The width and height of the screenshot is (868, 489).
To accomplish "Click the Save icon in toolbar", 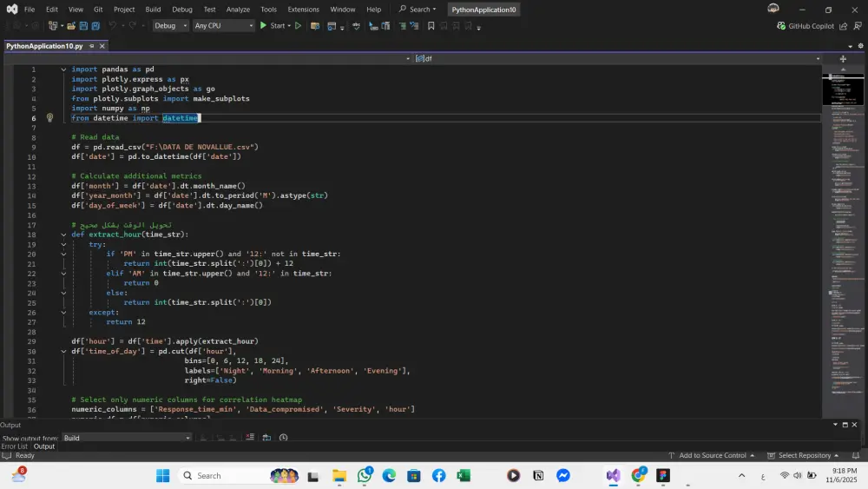I will coord(83,25).
